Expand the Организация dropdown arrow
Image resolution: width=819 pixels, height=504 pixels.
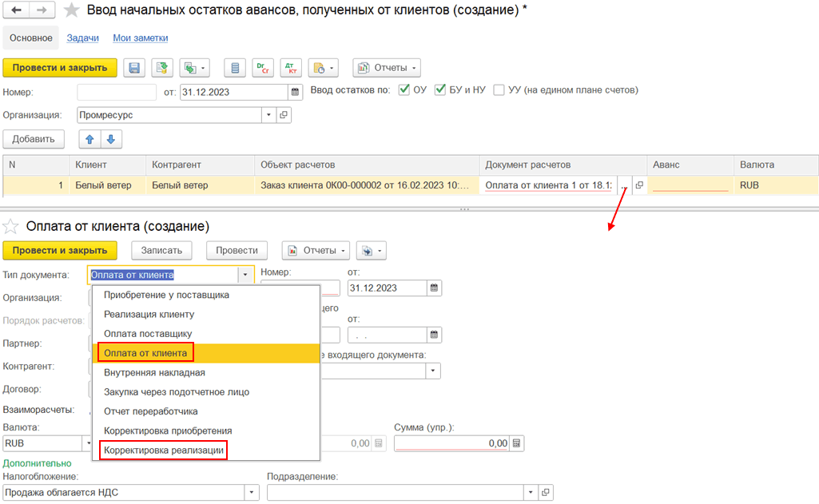coord(268,115)
